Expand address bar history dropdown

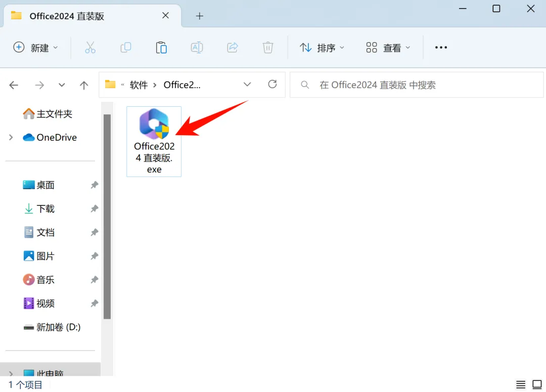click(247, 84)
